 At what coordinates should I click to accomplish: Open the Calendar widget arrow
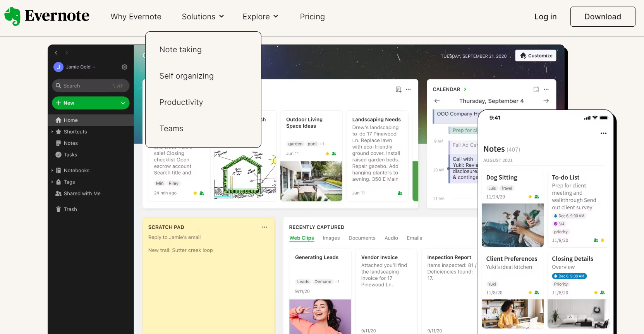(x=465, y=89)
